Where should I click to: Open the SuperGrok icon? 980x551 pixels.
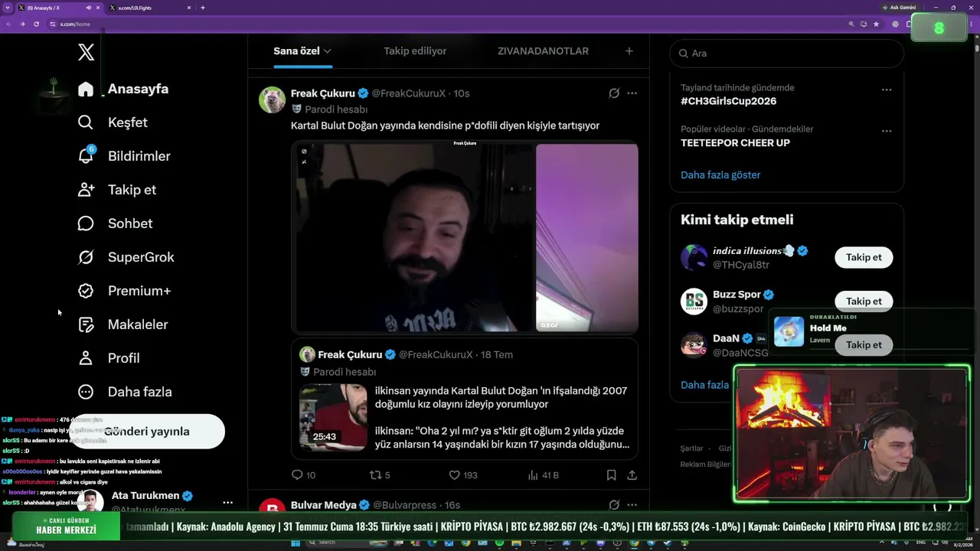[86, 257]
